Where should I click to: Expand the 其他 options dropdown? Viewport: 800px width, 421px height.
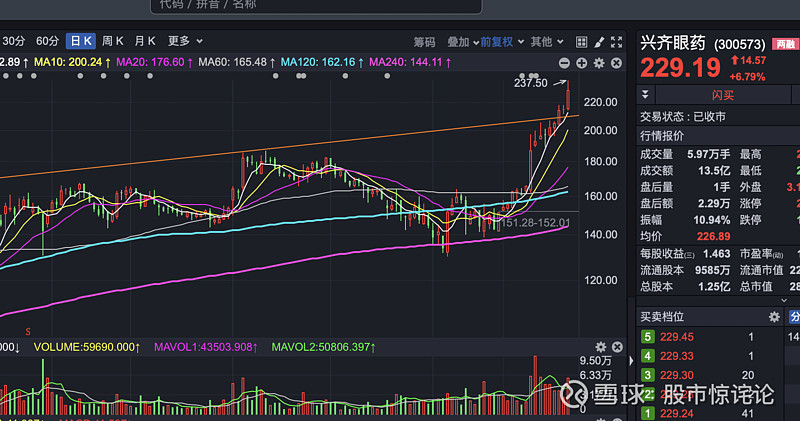545,42
